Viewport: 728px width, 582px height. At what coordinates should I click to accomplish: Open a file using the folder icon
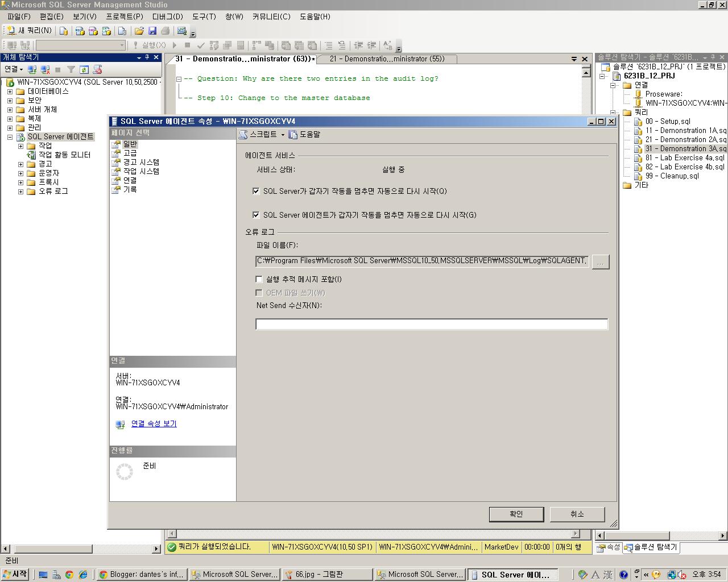pos(139,30)
